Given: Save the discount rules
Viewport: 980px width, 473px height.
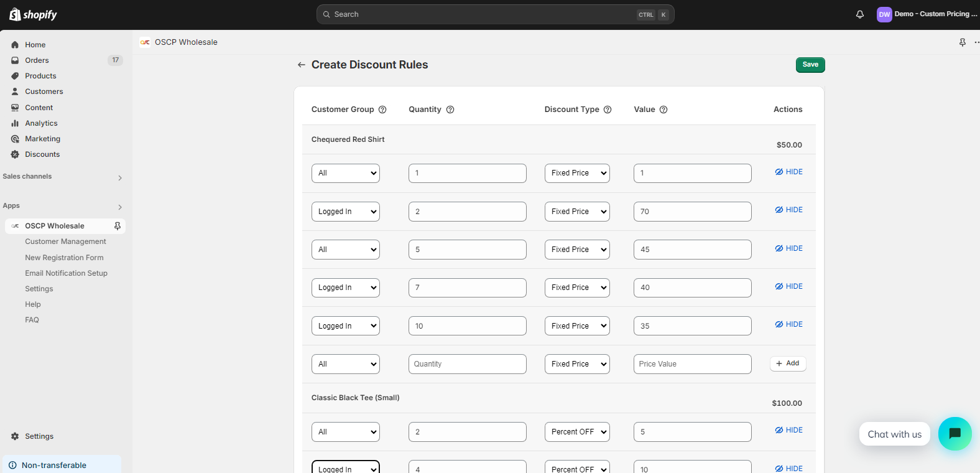Looking at the screenshot, I should tap(810, 65).
